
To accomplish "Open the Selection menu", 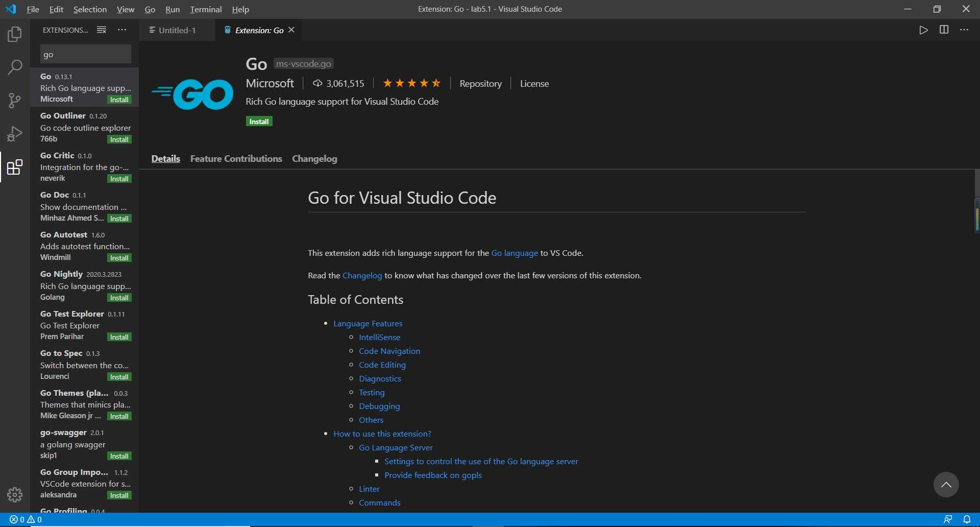I will 90,9.
